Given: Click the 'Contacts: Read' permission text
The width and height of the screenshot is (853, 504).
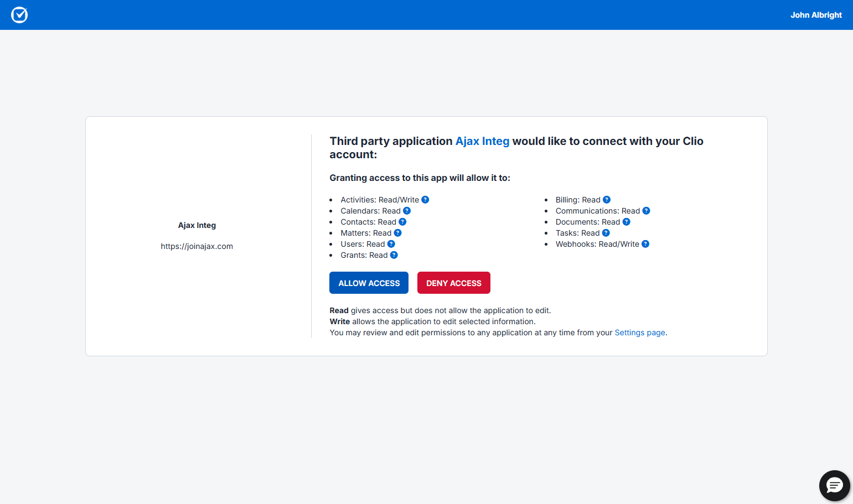Looking at the screenshot, I should pos(368,222).
